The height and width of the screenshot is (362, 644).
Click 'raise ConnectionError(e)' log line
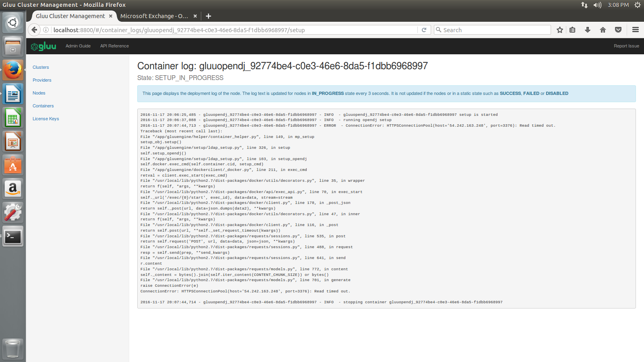pyautogui.click(x=169, y=286)
